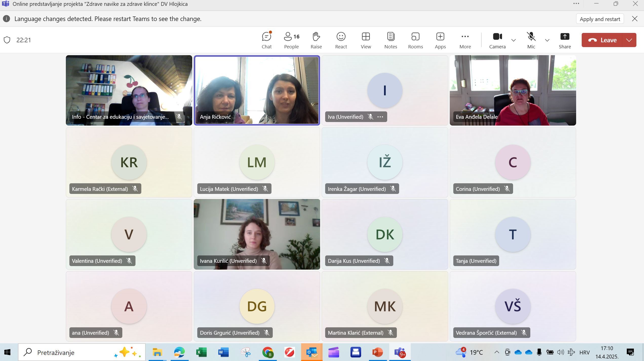Click name label Karmela Rački (External)

tap(100, 189)
